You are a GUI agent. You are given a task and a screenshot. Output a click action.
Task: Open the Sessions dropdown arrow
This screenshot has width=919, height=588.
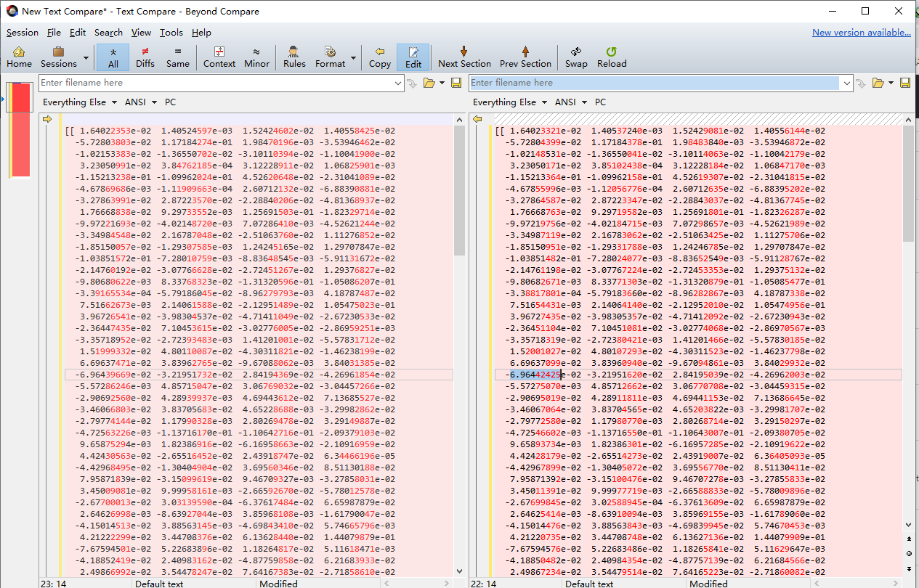click(x=85, y=57)
